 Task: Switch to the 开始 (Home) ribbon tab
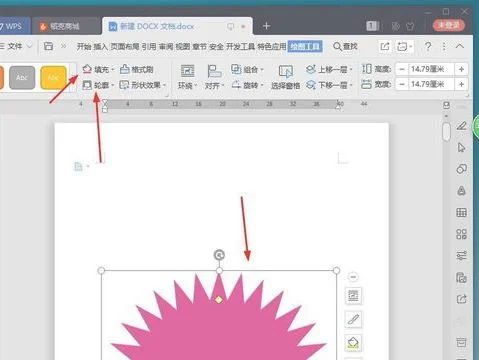point(84,46)
